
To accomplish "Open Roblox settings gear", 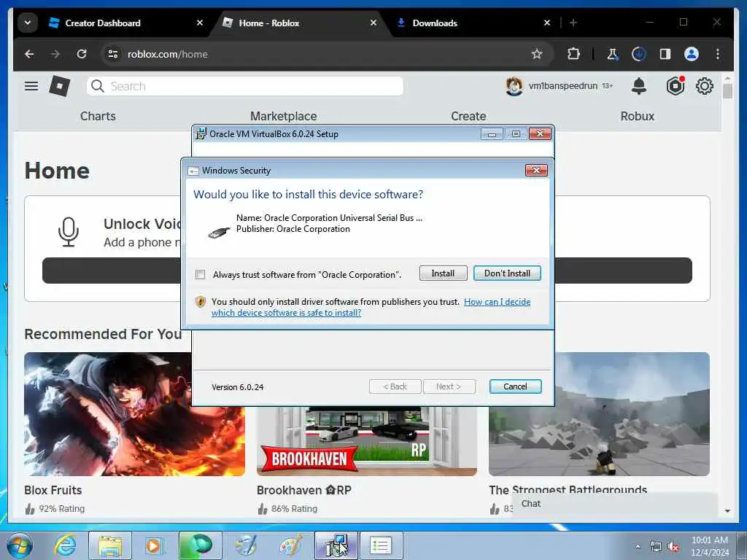I will (x=704, y=86).
